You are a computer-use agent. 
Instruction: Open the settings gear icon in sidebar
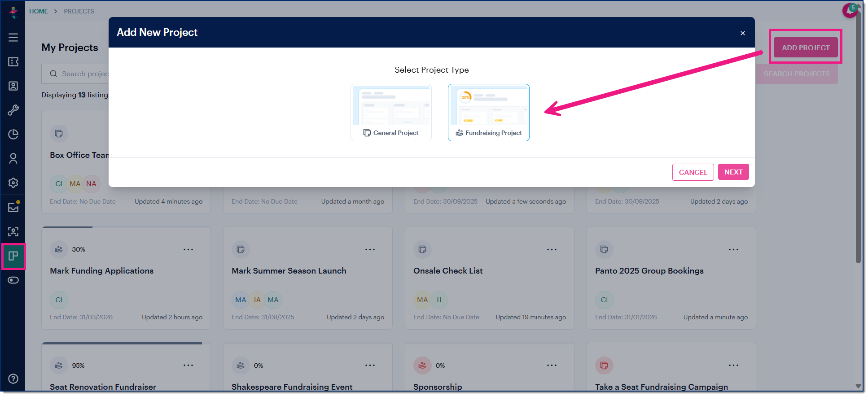(13, 183)
